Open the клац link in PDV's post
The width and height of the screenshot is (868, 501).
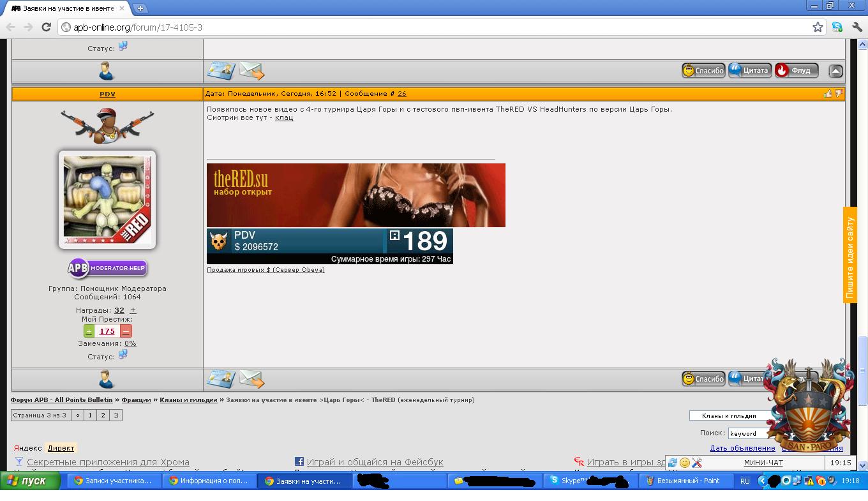[284, 117]
